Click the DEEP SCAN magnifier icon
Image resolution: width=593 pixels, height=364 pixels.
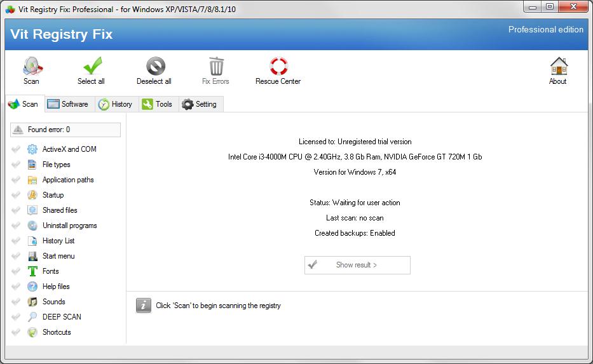[32, 317]
